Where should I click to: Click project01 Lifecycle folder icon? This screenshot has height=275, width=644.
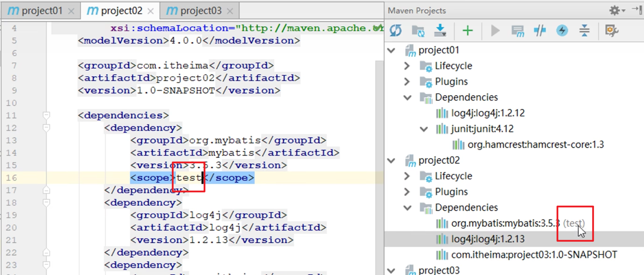426,66
